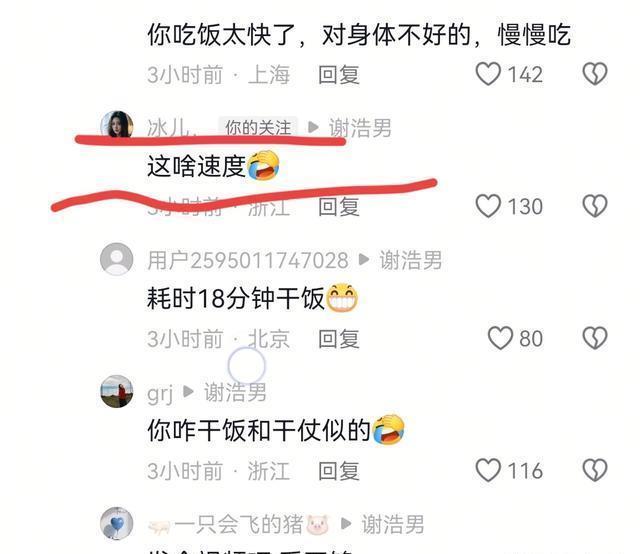Open the default gray avatar of 用户2595011747028
640x554 pixels.
[117, 259]
